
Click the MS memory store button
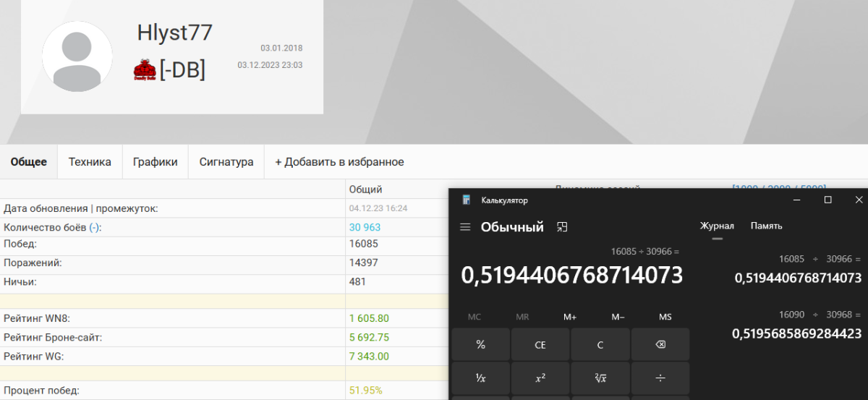click(665, 317)
